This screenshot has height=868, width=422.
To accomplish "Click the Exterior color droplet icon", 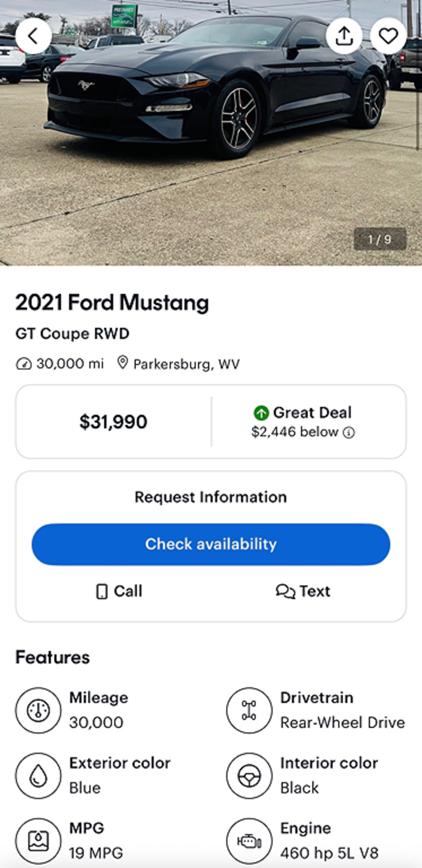I will (x=38, y=776).
